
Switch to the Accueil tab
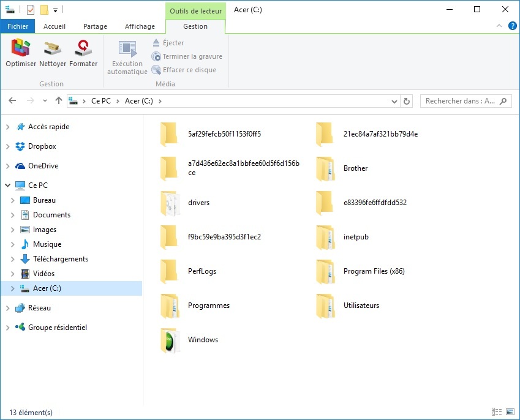coord(55,26)
